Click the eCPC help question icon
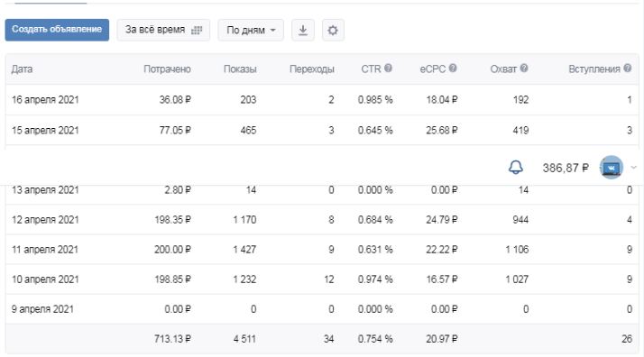 (453, 69)
